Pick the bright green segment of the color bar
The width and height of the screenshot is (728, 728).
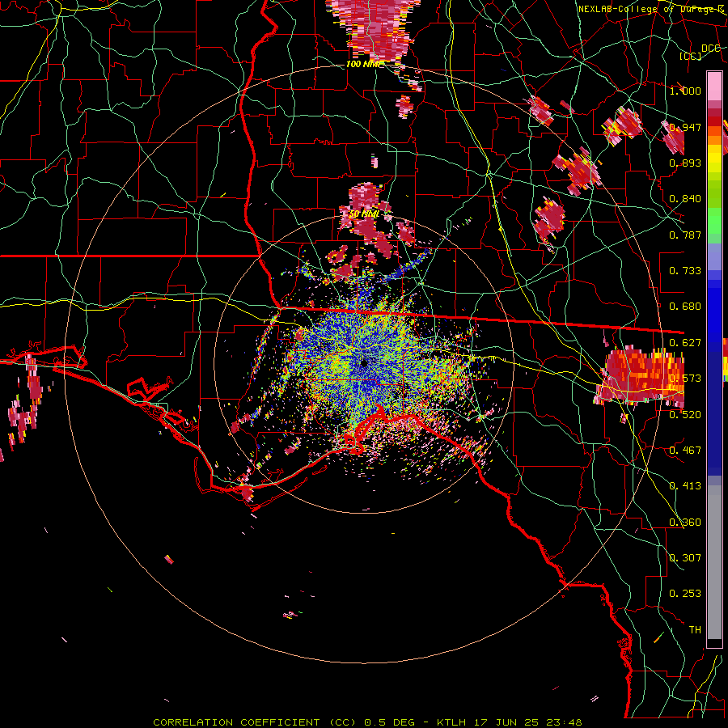coord(714,220)
